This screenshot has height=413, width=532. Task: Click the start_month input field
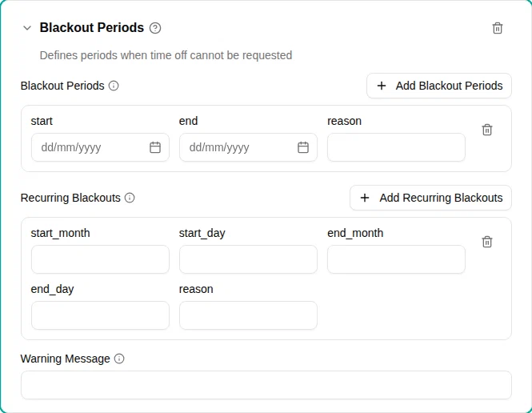click(100, 259)
